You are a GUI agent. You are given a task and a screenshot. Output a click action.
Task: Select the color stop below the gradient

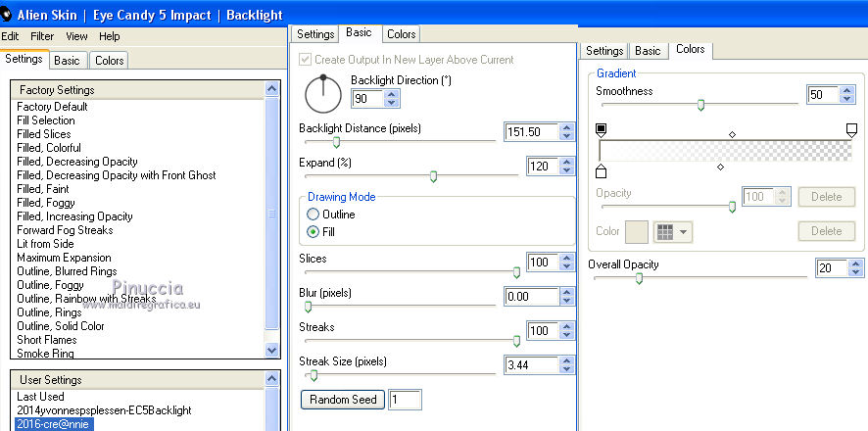pos(602,170)
